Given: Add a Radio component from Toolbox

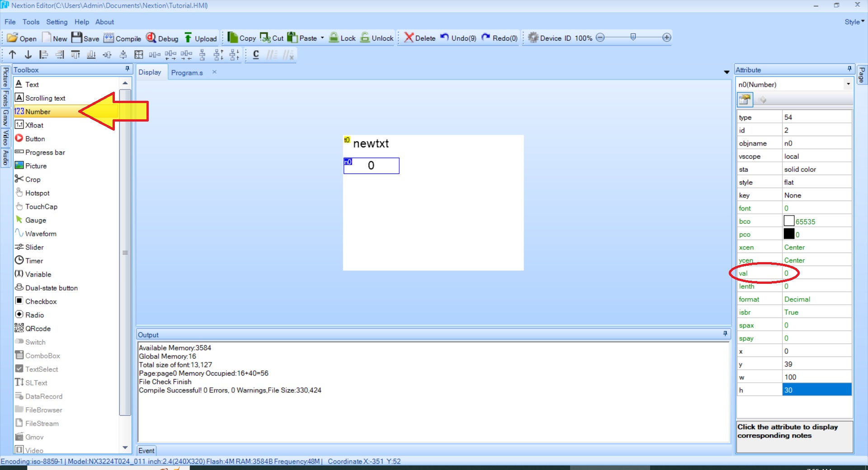Looking at the screenshot, I should 34,315.
